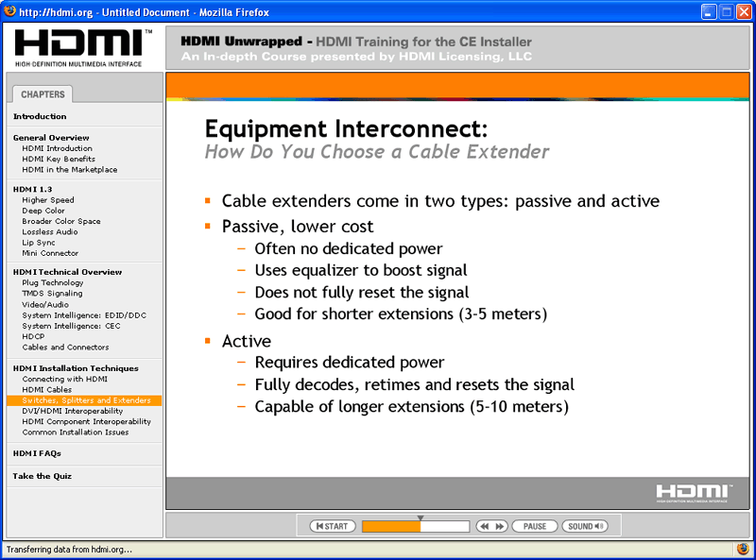This screenshot has height=560, width=756.
Task: Click Take the Quiz link
Action: point(43,476)
